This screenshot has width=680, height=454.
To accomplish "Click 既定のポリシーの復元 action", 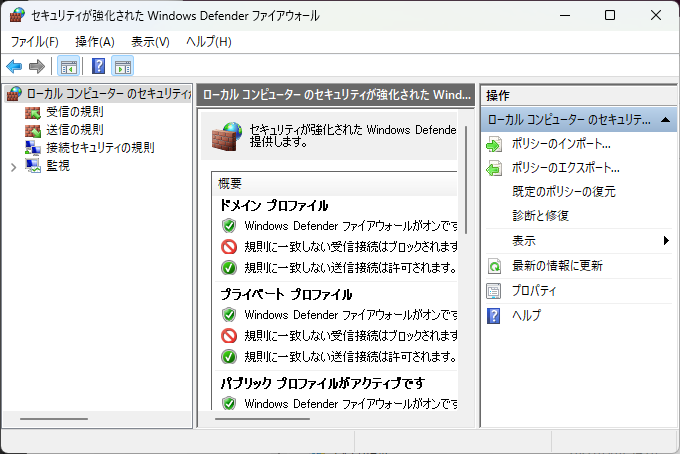I will (x=564, y=192).
